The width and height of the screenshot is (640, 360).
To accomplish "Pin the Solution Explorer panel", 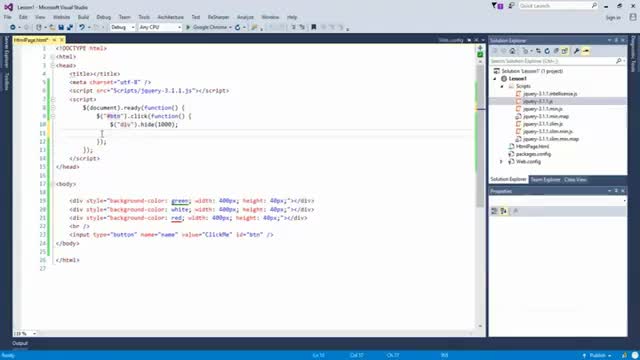I will tap(616, 40).
